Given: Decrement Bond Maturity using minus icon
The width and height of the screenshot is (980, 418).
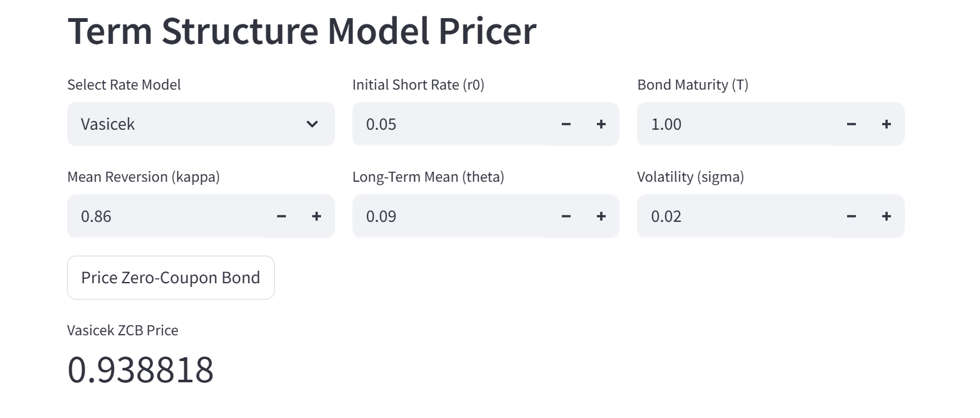Looking at the screenshot, I should [851, 124].
